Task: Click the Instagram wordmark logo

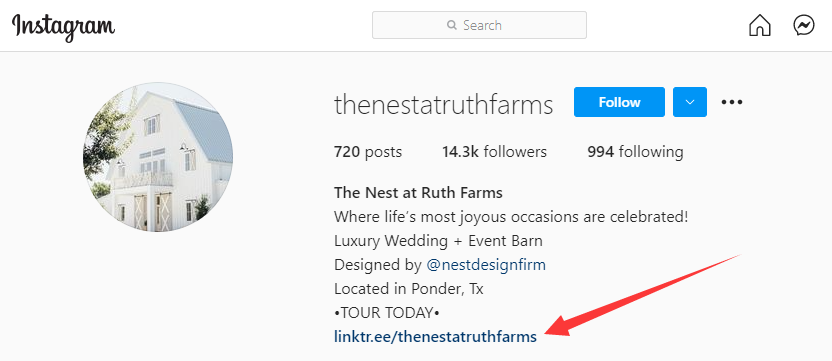Action: pos(63,27)
